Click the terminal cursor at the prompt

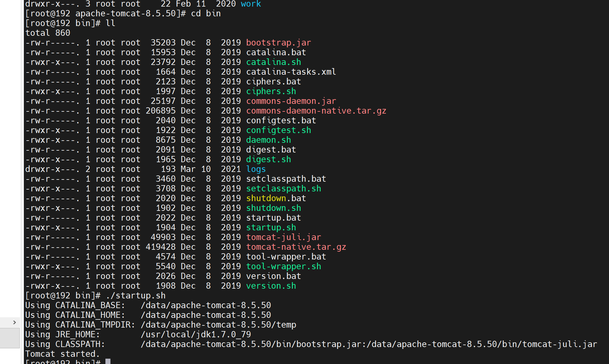108,361
